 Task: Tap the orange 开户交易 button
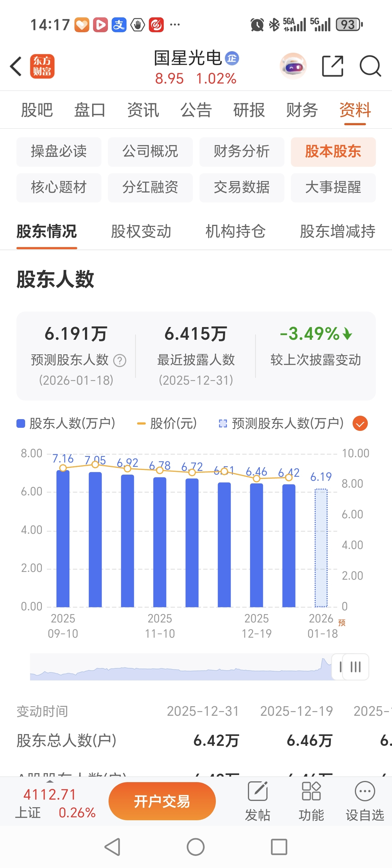(x=162, y=801)
